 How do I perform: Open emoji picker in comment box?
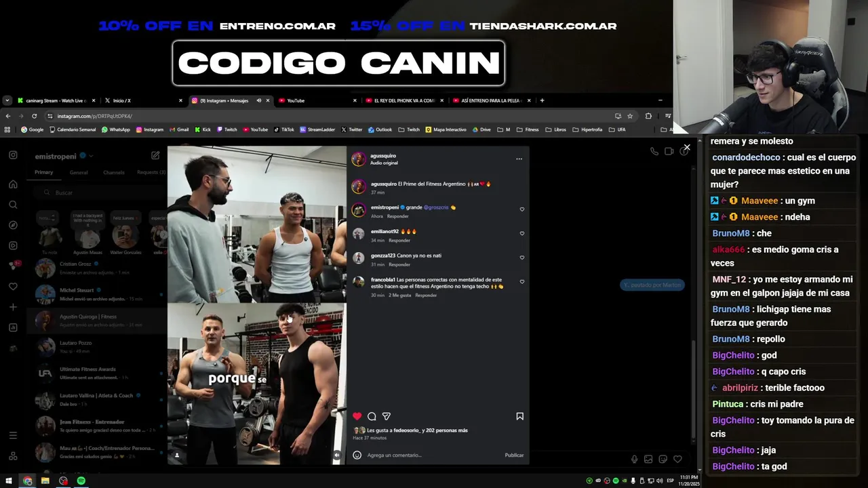[x=357, y=455]
